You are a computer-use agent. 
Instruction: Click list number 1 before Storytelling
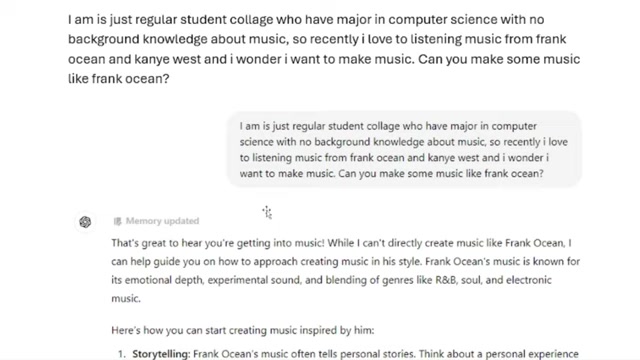click(122, 354)
